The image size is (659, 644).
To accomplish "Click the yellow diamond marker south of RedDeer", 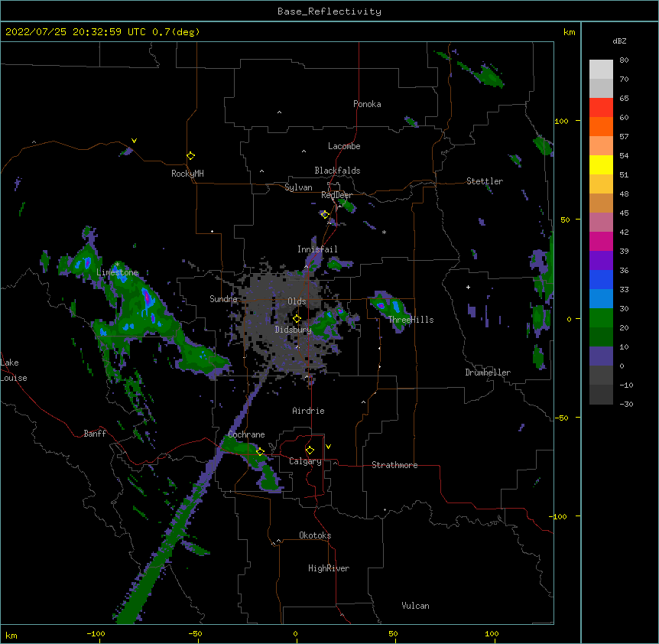I will point(324,214).
